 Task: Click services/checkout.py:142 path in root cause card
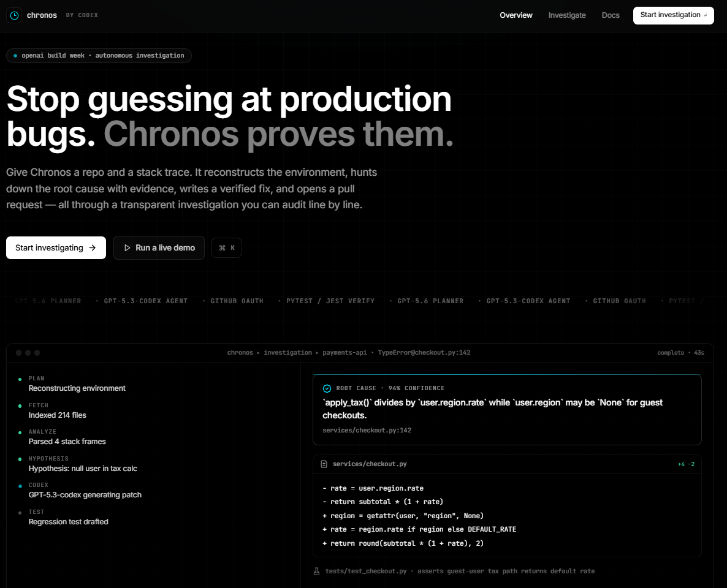point(367,431)
